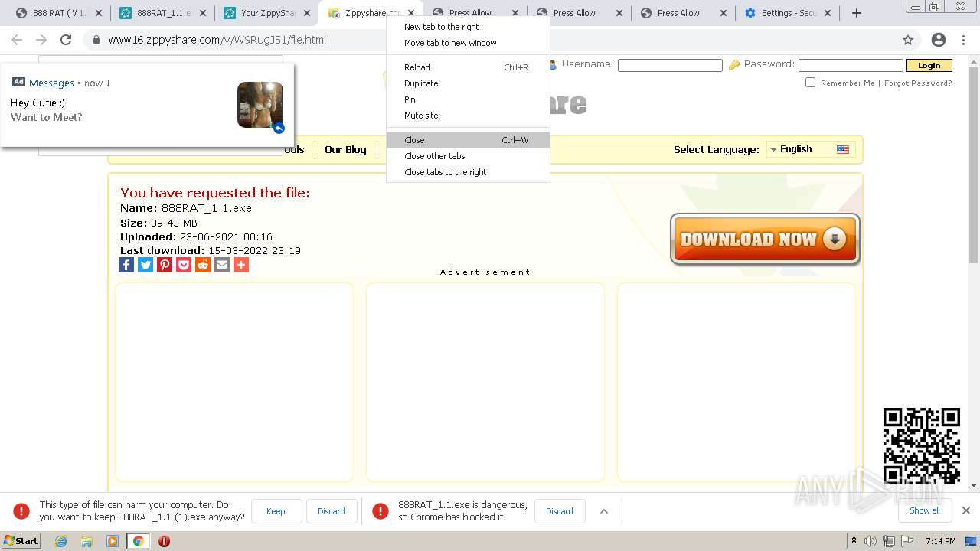The image size is (980, 551).
Task: Open file explorer from taskbar
Action: [87, 541]
